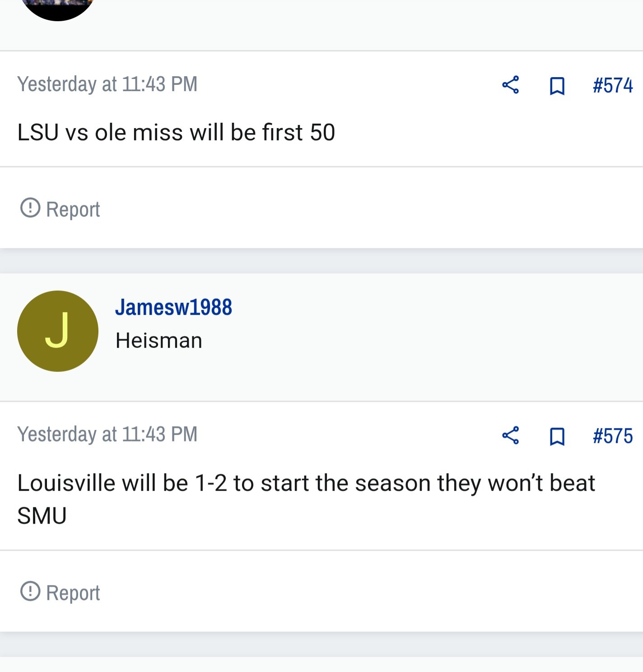Report the LSU vs ole miss post
This screenshot has height=672, width=643.
pyautogui.click(x=60, y=209)
